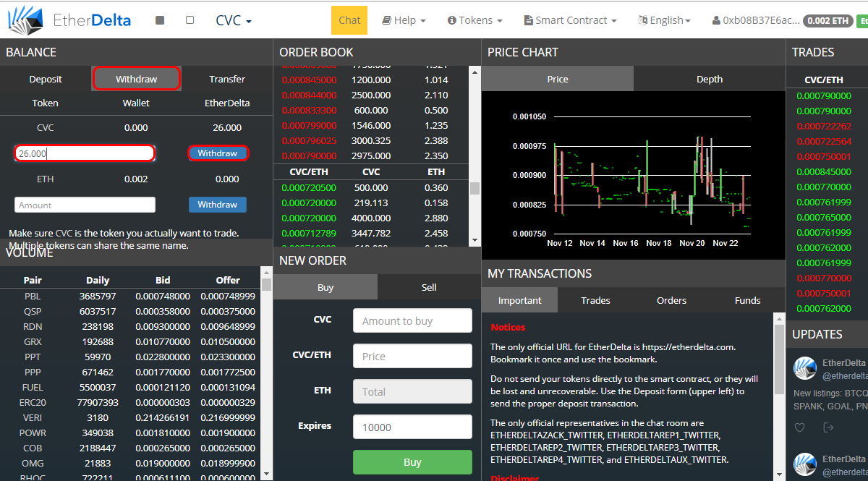Click the Amount to buy field
Viewport: 868px width, 481px height.
(412, 320)
